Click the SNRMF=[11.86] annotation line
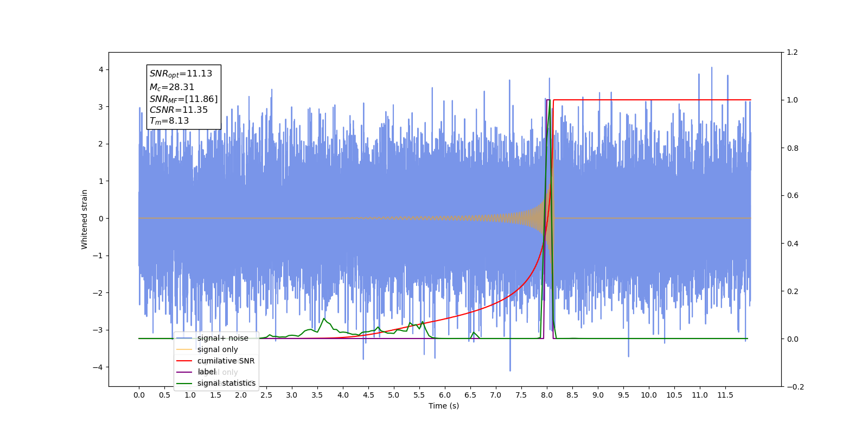Image resolution: width=868 pixels, height=434 pixels. coord(183,99)
